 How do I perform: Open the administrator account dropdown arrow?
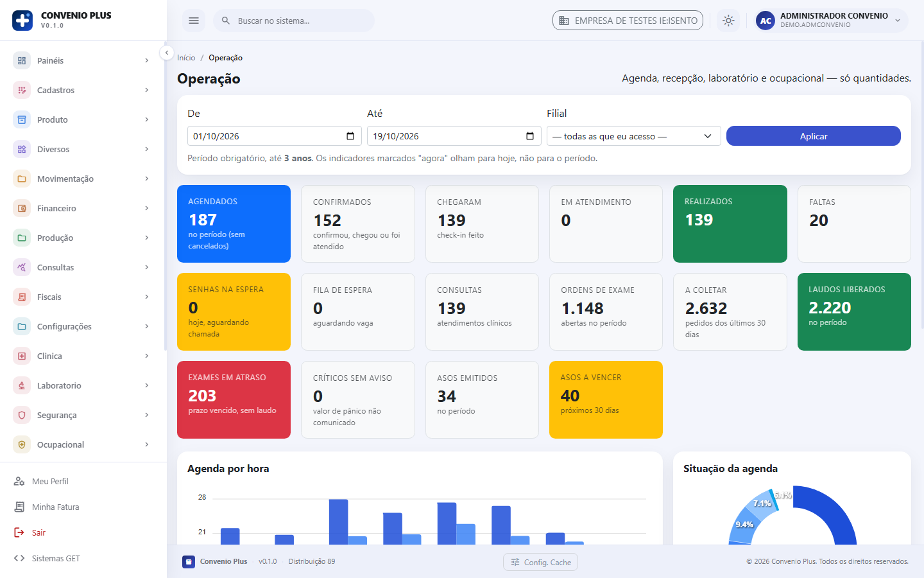[x=898, y=21]
